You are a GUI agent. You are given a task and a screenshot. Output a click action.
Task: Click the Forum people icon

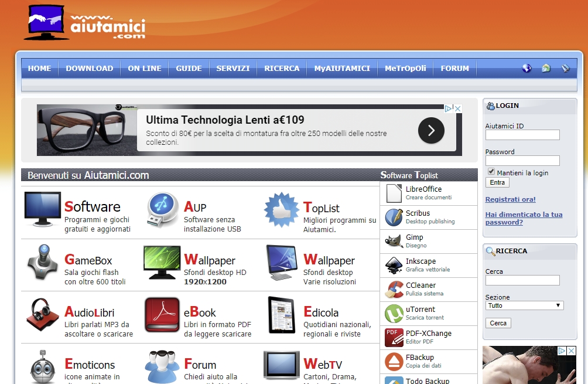click(162, 367)
